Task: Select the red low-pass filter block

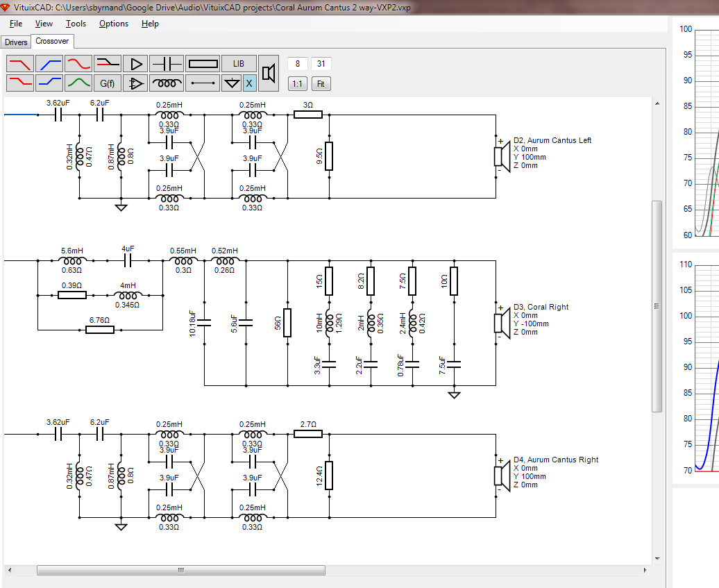Action: point(20,64)
